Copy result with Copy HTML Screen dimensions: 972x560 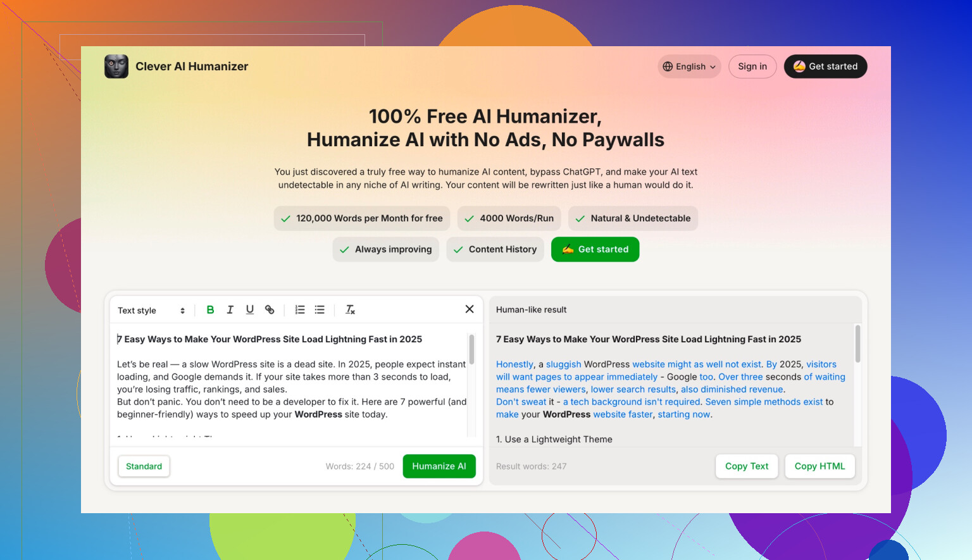click(819, 466)
